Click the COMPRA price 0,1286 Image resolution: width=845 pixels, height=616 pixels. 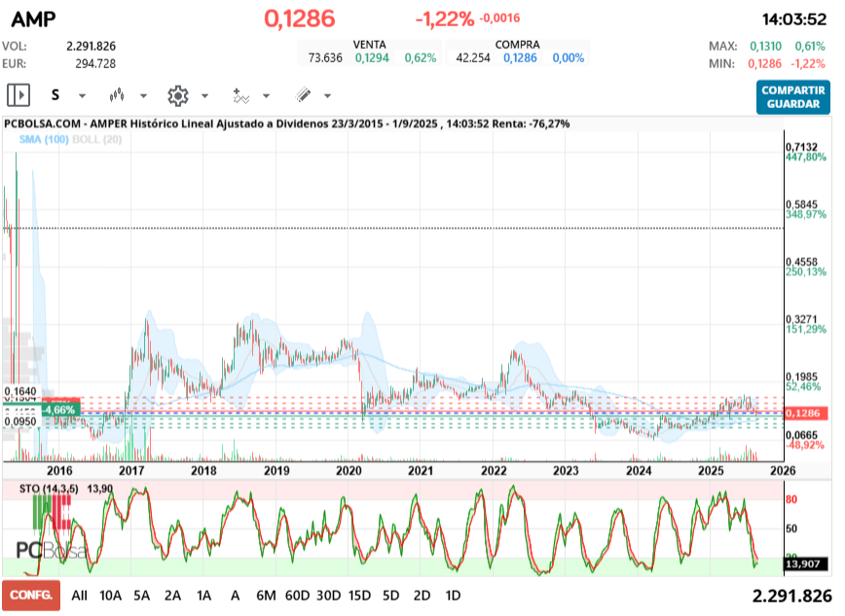coord(520,57)
